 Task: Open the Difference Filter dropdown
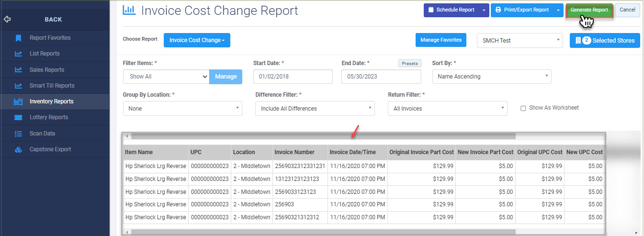click(x=315, y=109)
